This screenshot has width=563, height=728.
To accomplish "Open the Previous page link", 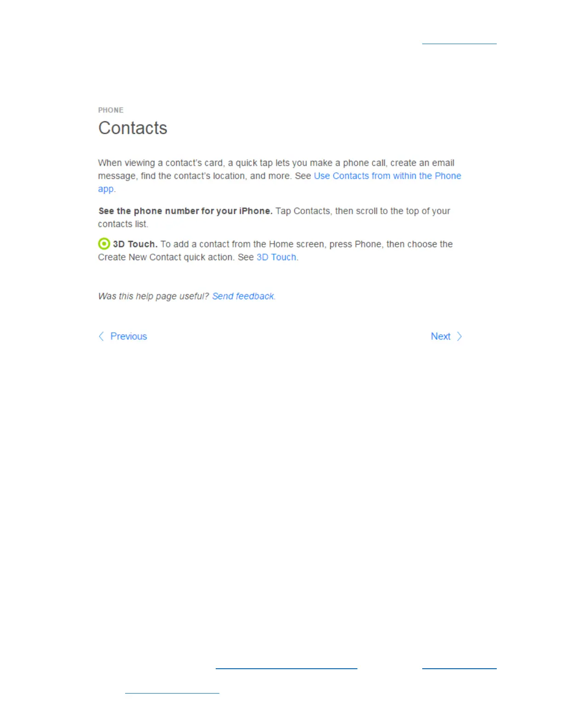I will (128, 336).
